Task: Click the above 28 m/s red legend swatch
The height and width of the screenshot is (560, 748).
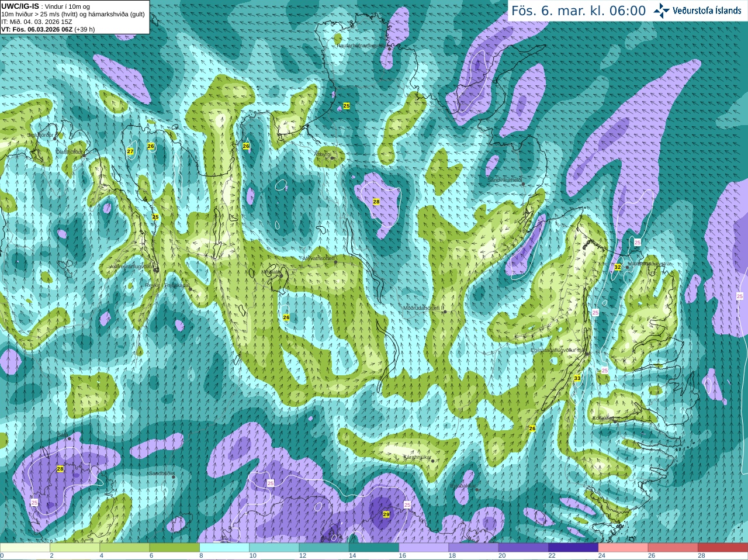Action: 723,548
